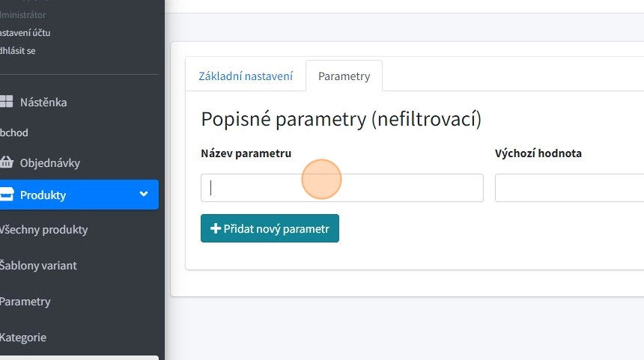The width and height of the screenshot is (644, 360).
Task: Click the Výchozí hodnota input field
Action: click(x=569, y=188)
